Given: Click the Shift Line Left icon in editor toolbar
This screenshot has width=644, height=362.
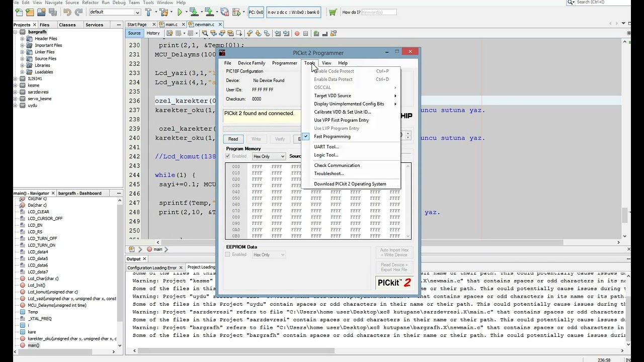Looking at the screenshot, I should (277, 33).
